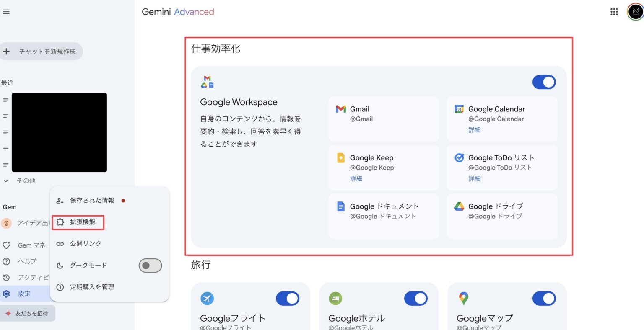
Task: Select the Google ToDo リスト icon
Action: [459, 157]
